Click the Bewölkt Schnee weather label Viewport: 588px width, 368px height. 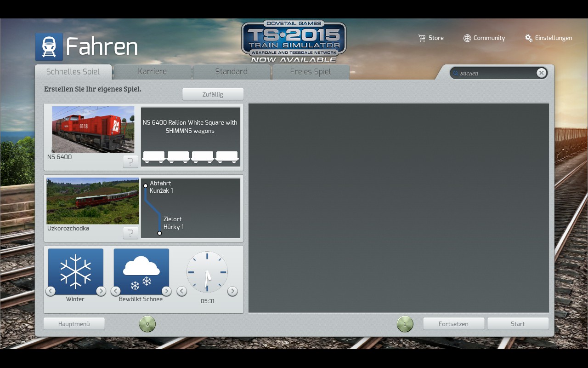[141, 299]
